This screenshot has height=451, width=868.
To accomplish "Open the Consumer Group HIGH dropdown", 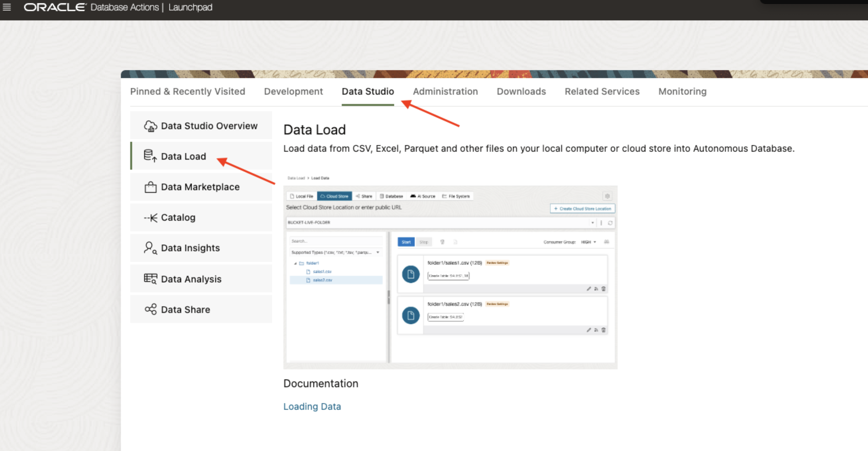I will (588, 242).
